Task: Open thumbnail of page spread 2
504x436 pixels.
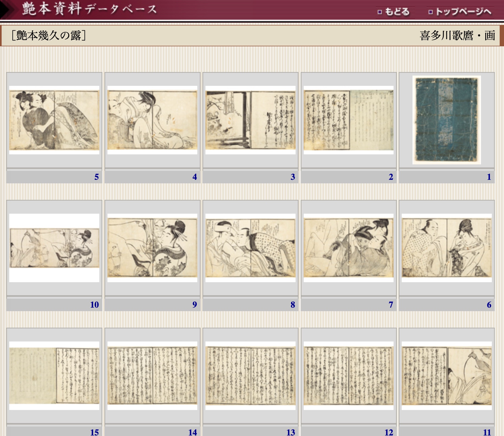Action: point(348,120)
